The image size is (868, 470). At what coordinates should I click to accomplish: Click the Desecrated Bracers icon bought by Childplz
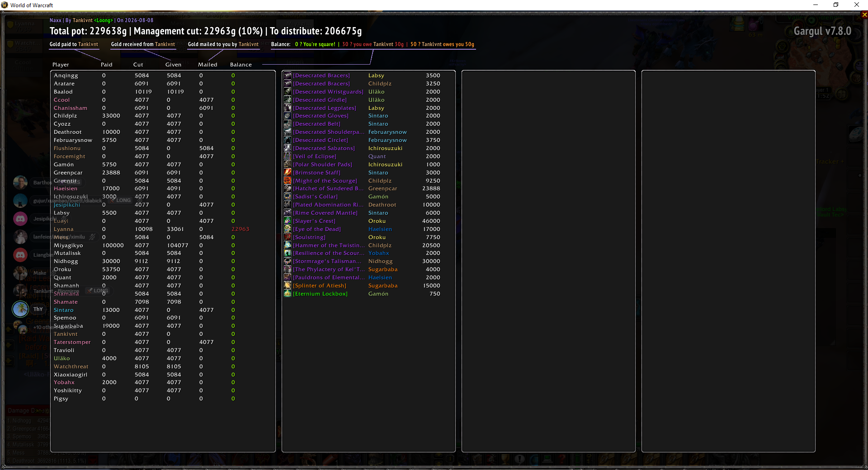coord(288,84)
